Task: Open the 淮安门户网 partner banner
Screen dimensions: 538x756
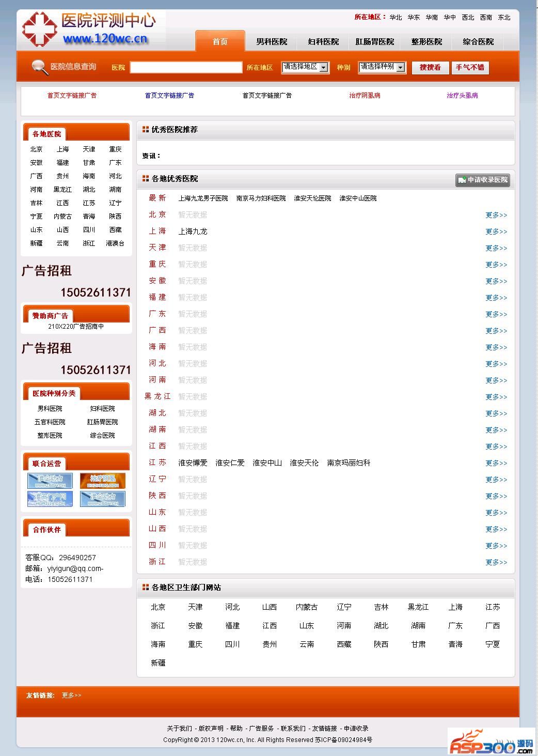Action: point(50,499)
